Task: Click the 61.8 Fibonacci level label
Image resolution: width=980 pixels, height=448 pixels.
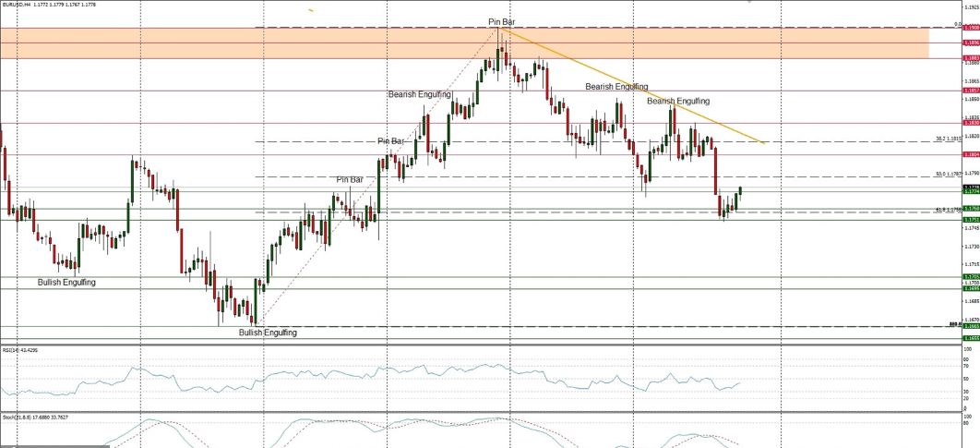Action: click(949, 210)
